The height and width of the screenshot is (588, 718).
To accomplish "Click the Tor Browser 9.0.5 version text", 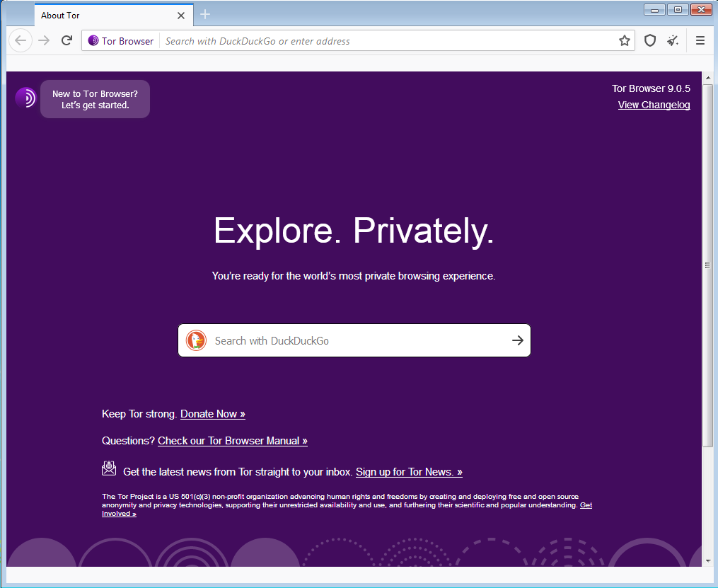I will click(x=651, y=88).
